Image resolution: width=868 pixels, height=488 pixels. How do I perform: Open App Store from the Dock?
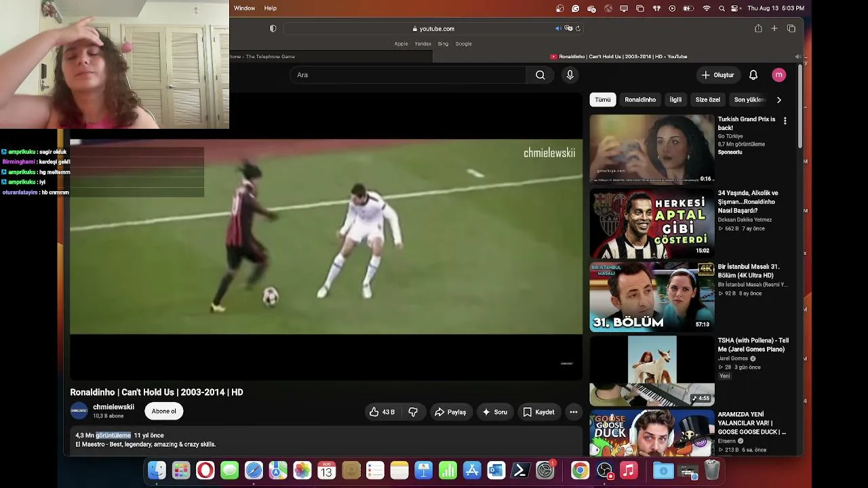472,470
